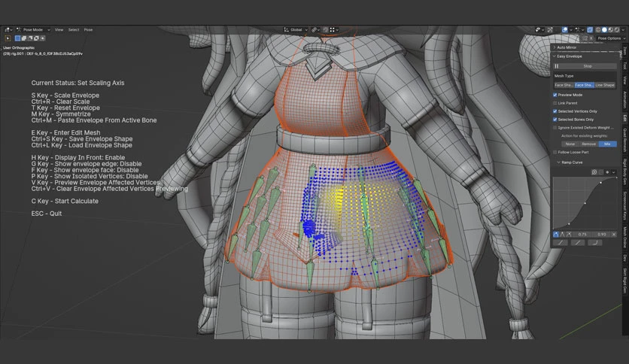
Task: Open the Quad Remesh sidebar tab
Action: coord(625,141)
